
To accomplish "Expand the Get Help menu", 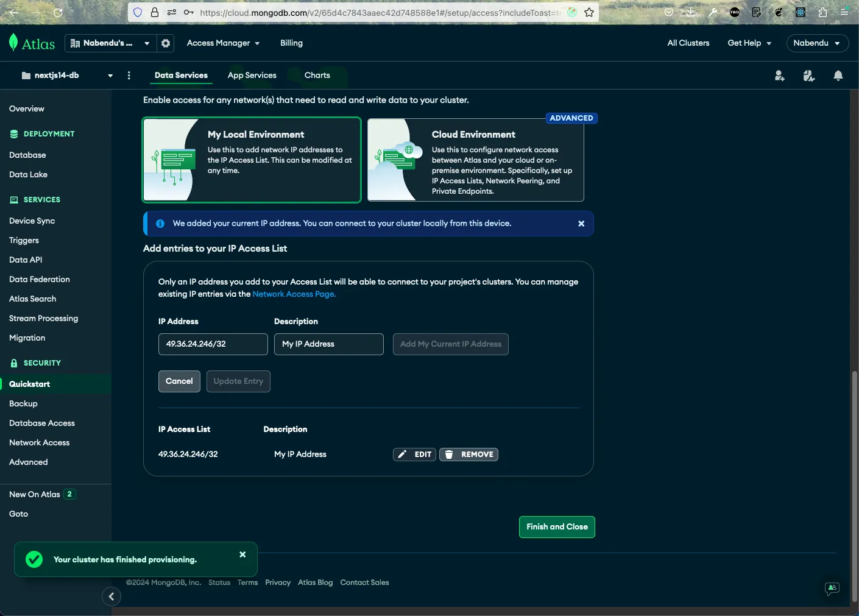I will pyautogui.click(x=749, y=43).
